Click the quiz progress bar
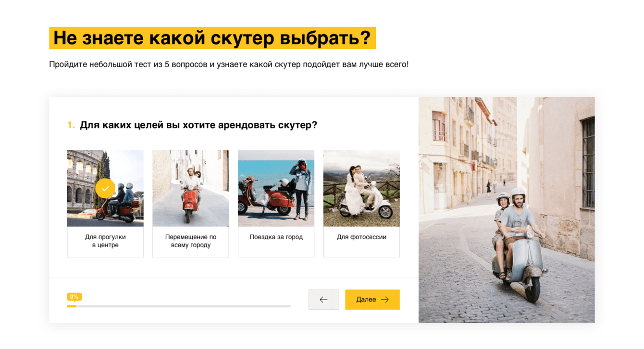 (x=179, y=306)
